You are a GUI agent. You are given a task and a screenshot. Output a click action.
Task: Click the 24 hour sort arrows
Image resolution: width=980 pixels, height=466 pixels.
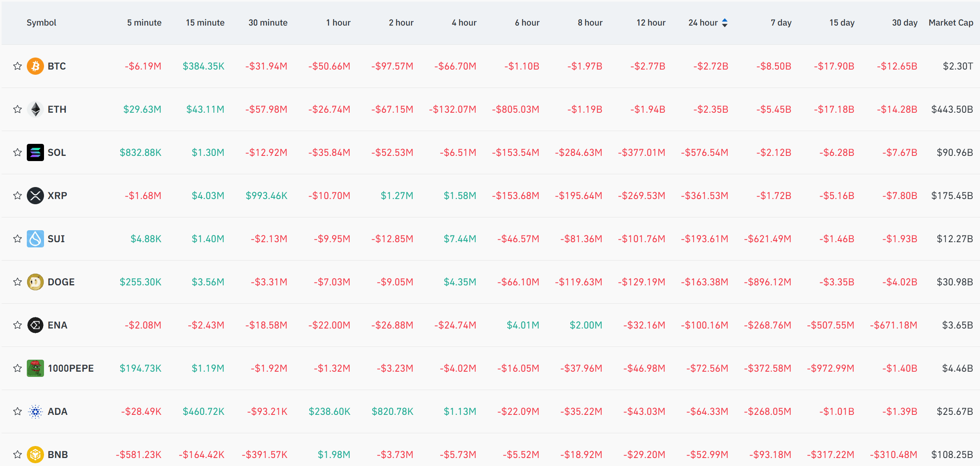pyautogui.click(x=725, y=23)
